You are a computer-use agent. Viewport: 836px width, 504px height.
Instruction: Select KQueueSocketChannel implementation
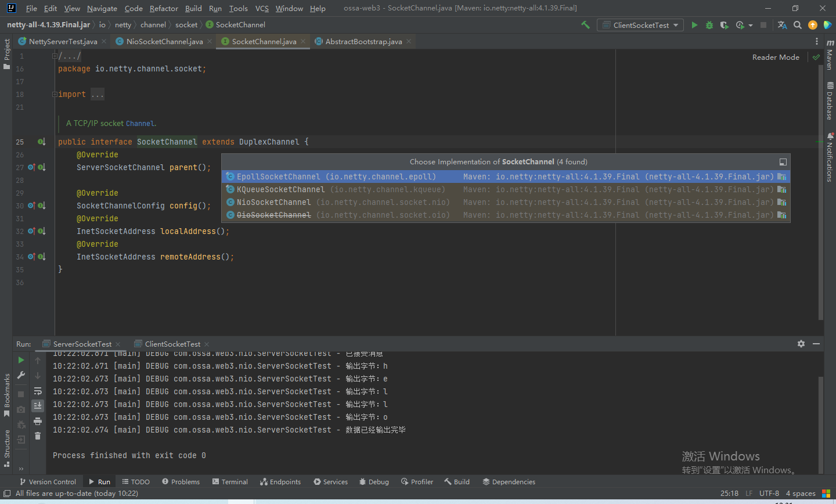point(506,189)
